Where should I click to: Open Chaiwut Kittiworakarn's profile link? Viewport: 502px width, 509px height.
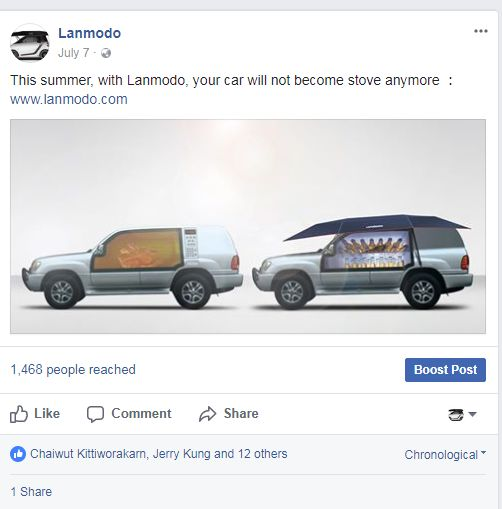(88, 454)
